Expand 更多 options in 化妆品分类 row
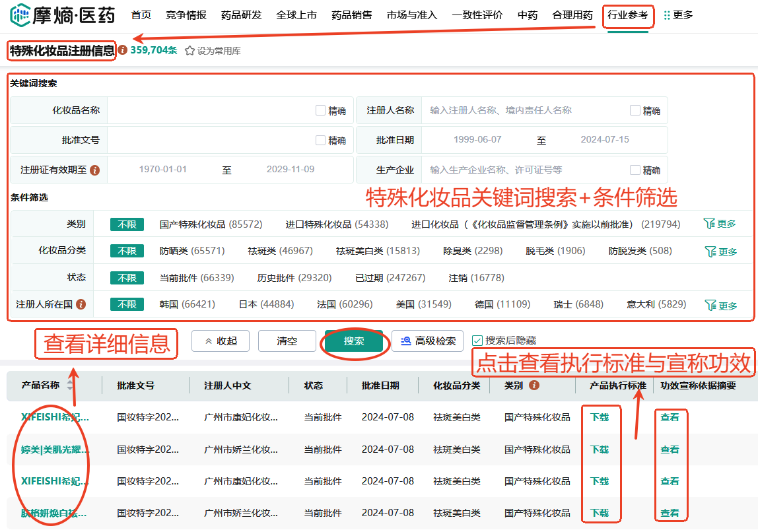Viewport: 758px width, 532px height. coord(720,251)
